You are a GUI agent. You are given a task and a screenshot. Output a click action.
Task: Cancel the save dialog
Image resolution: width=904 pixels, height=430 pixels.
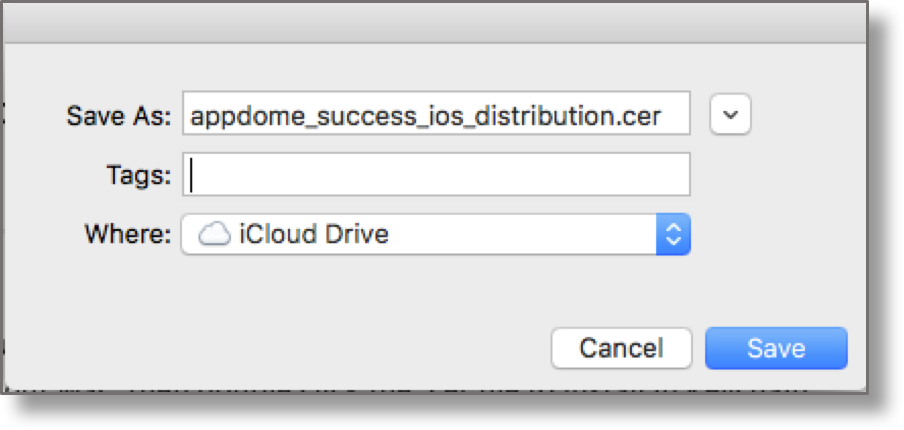tap(621, 348)
